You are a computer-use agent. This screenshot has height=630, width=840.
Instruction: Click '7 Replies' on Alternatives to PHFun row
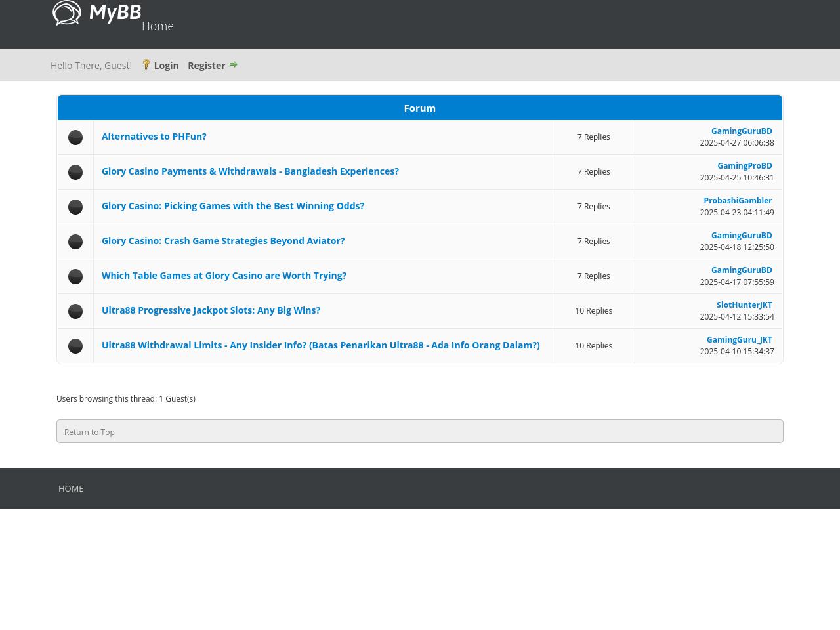click(594, 137)
